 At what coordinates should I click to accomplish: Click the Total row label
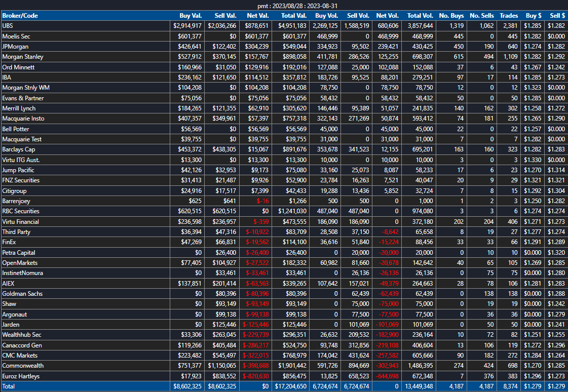pos(9,386)
